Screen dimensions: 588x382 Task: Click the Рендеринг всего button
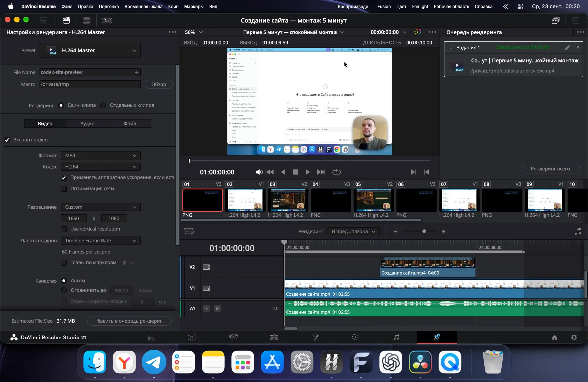click(550, 169)
